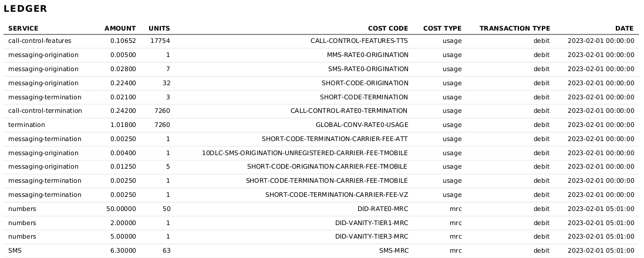This screenshot has width=644, height=258.
Task: Select the MMS-RATE0-ORIGINATION cost code cell
Action: tap(367, 55)
